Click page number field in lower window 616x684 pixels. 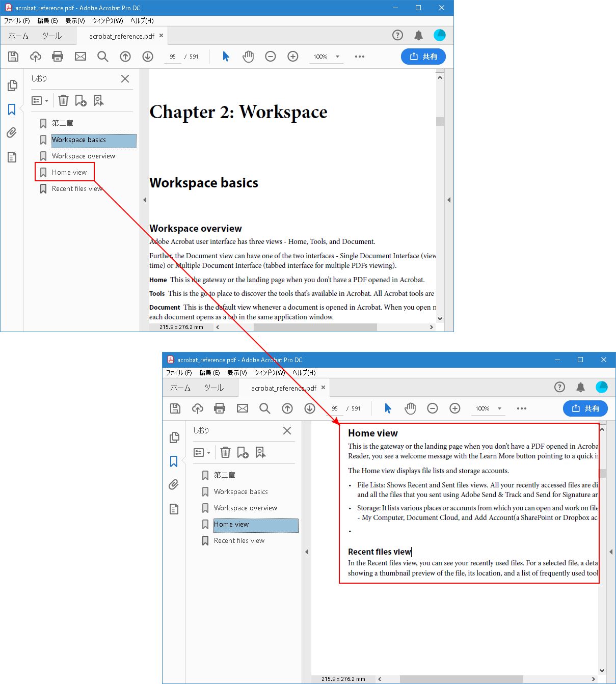coord(335,408)
